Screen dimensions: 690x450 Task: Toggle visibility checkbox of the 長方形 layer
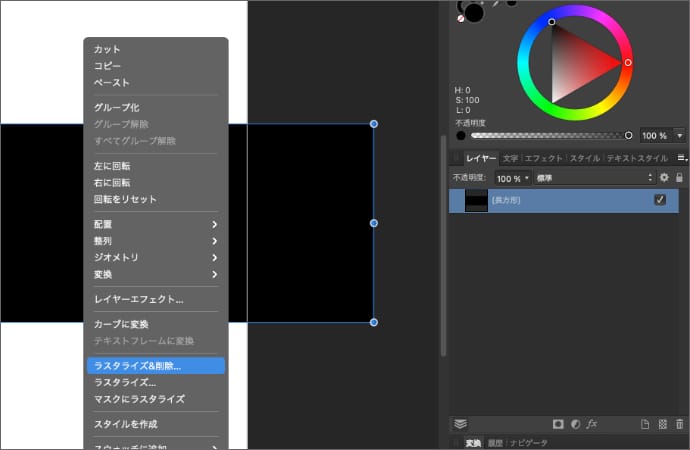(660, 200)
